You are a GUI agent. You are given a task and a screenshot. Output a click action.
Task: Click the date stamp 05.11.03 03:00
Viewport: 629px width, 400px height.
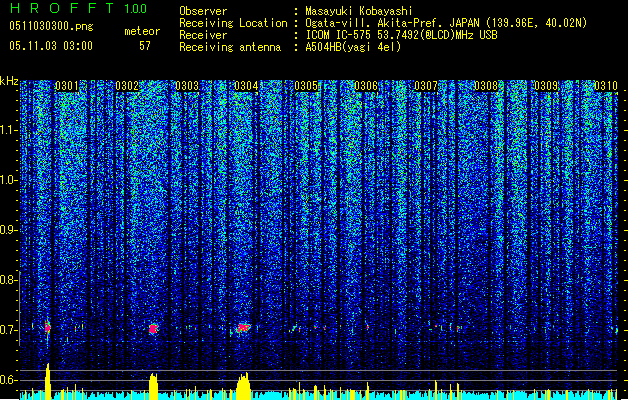click(x=51, y=46)
